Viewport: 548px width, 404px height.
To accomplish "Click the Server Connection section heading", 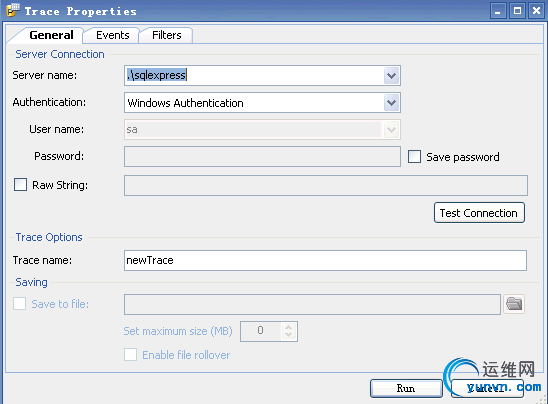I will pyautogui.click(x=60, y=54).
